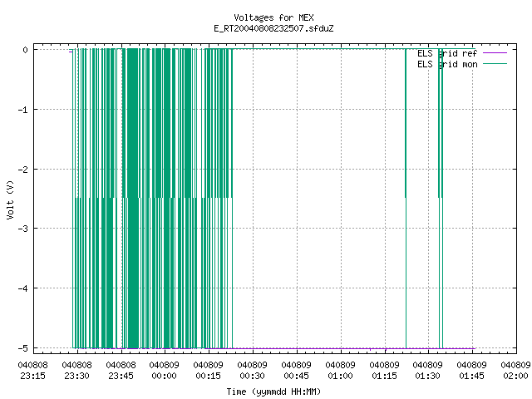This screenshot has width=532, height=399.
Task: Click the purple 'ELS grid ref' legend line sample
Action: coord(495,53)
